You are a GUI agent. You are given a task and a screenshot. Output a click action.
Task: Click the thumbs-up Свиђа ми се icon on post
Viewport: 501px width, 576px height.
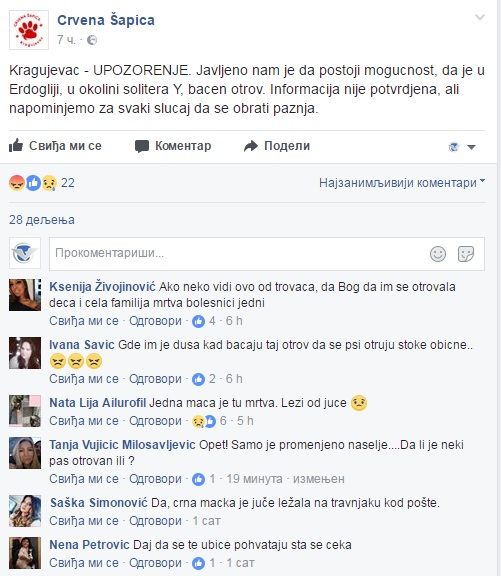16,146
